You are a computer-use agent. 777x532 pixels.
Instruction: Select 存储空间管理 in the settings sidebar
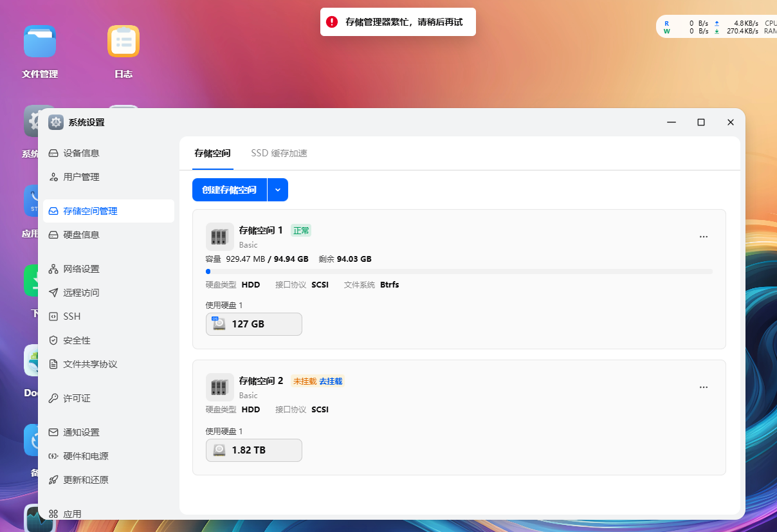pyautogui.click(x=108, y=211)
